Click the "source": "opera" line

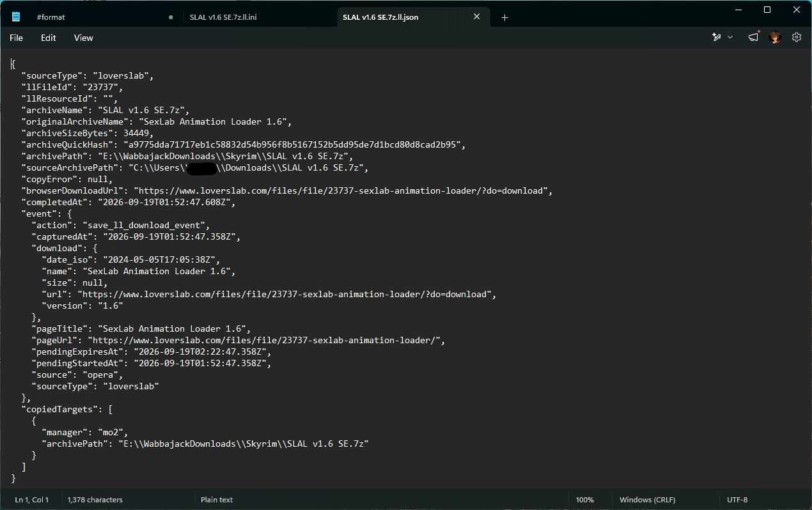coord(77,375)
